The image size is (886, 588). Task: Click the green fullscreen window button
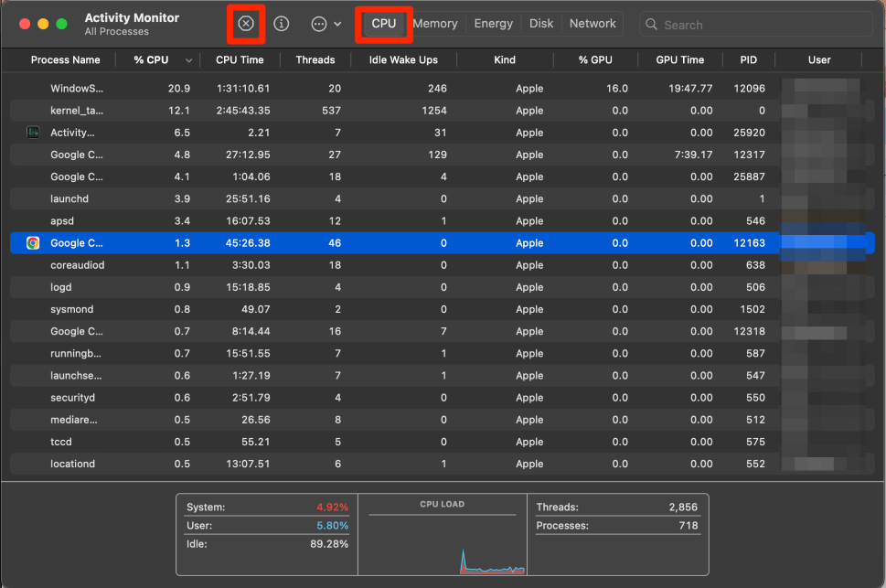pyautogui.click(x=61, y=24)
